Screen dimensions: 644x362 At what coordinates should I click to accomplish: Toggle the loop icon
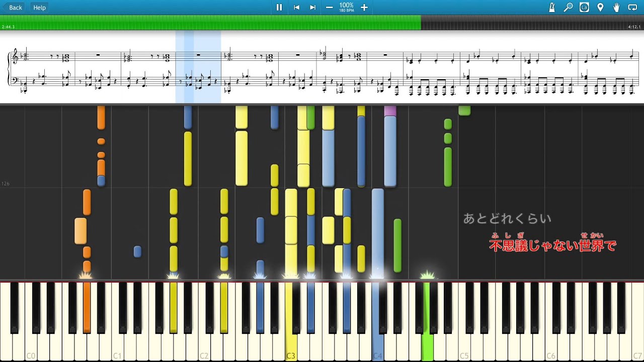[x=632, y=8]
